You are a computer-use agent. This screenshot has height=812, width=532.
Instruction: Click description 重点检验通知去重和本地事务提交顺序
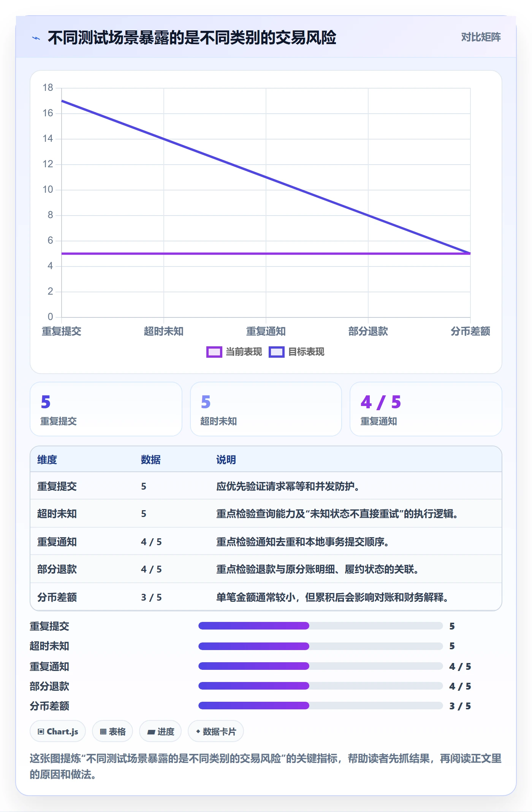click(x=302, y=542)
